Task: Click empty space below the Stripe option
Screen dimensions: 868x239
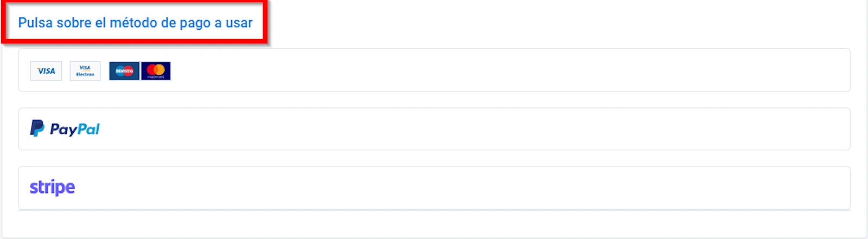Action: point(434,223)
